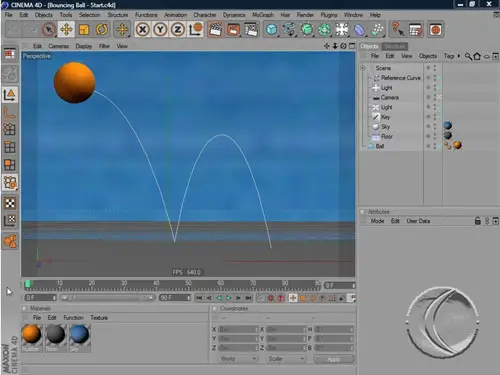Render the active view with the clapperboard icon

(x=215, y=30)
